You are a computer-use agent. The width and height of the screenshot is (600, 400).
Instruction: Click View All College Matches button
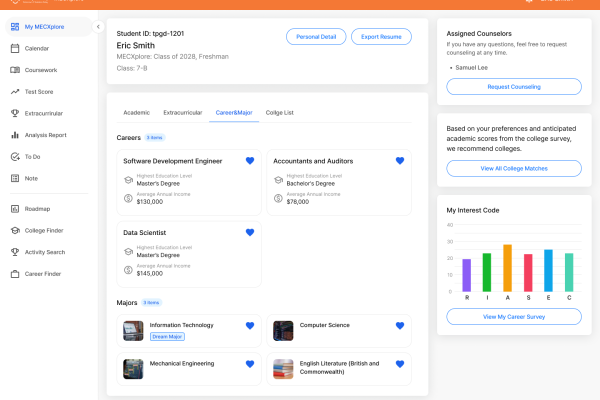514,168
